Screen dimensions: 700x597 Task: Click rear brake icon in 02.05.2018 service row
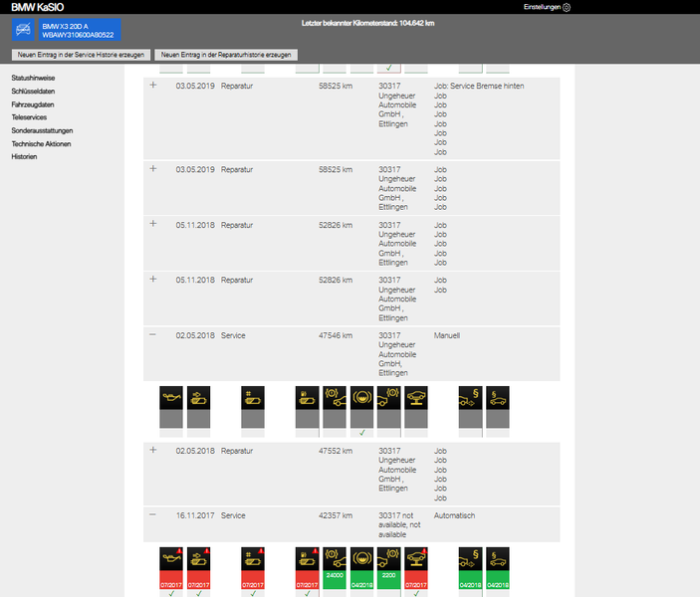[x=389, y=398]
